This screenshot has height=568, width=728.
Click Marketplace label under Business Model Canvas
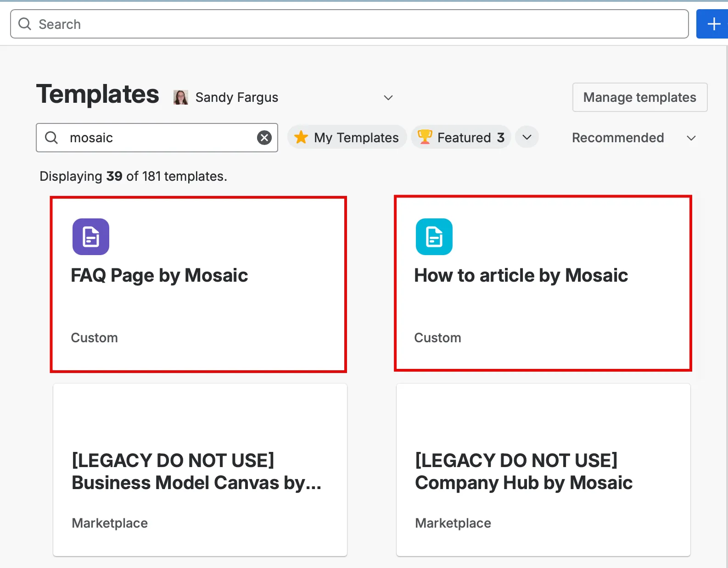click(x=110, y=523)
